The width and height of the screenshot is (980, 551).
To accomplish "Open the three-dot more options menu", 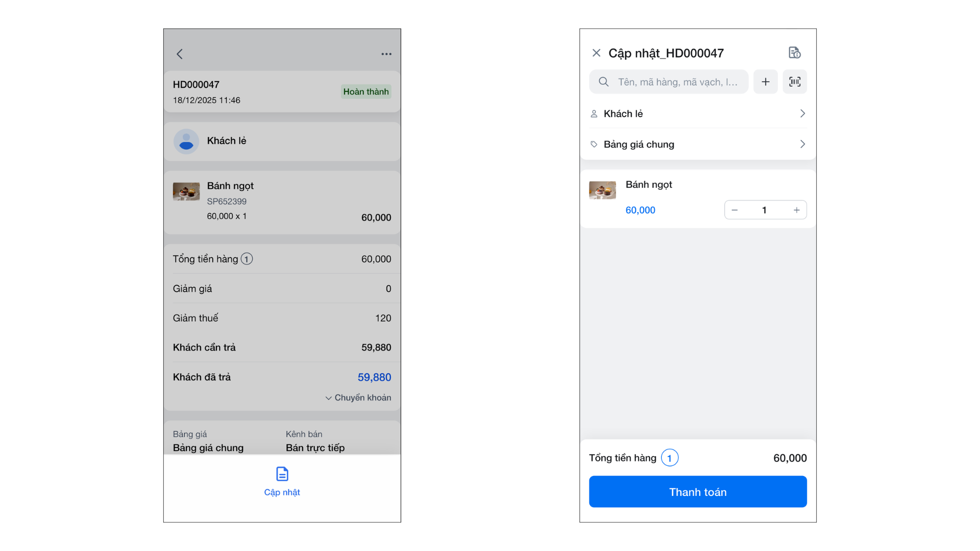I will [386, 54].
